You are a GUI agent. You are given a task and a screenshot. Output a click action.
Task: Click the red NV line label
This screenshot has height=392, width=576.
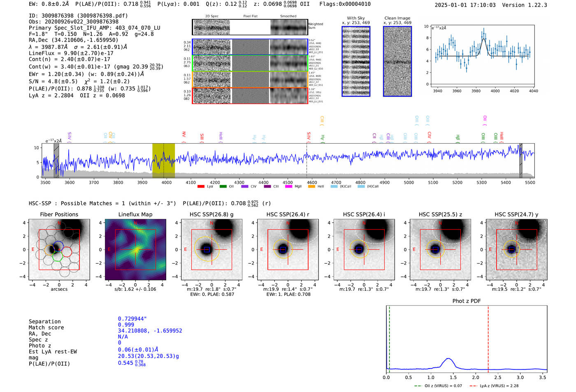point(184,135)
